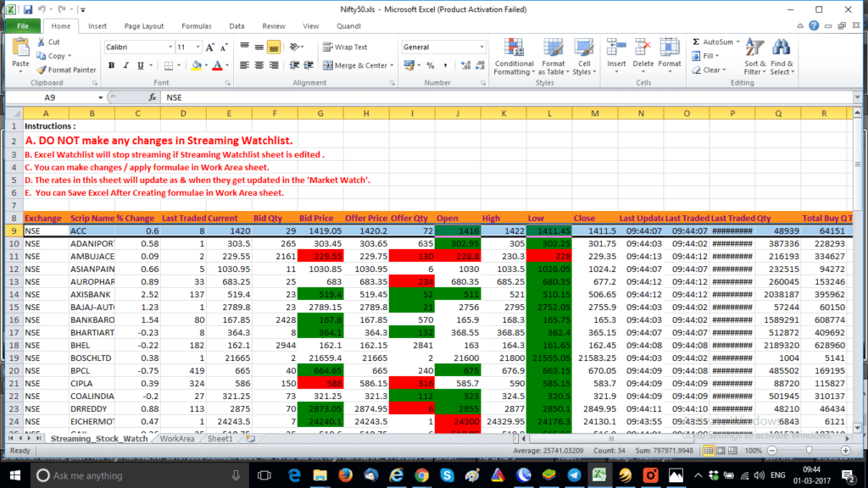Open the Calibri font name dropdown
Screen dimensions: 868x488
pos(170,47)
